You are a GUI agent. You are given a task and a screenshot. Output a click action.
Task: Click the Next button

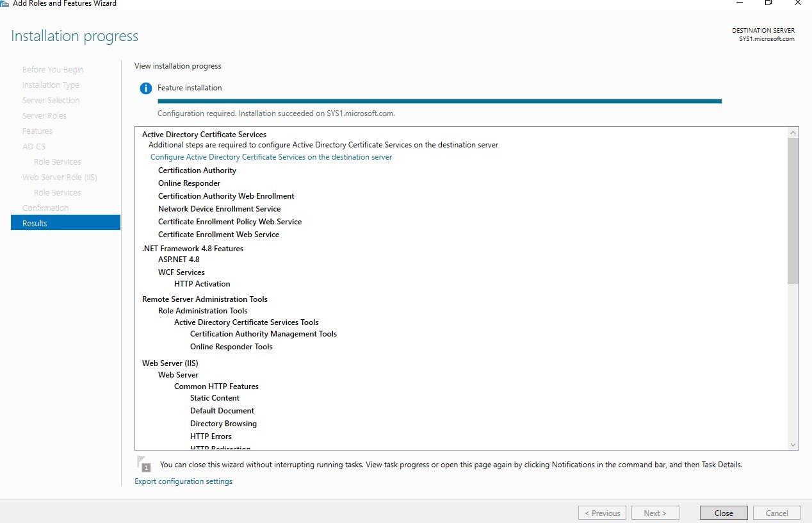(x=655, y=513)
